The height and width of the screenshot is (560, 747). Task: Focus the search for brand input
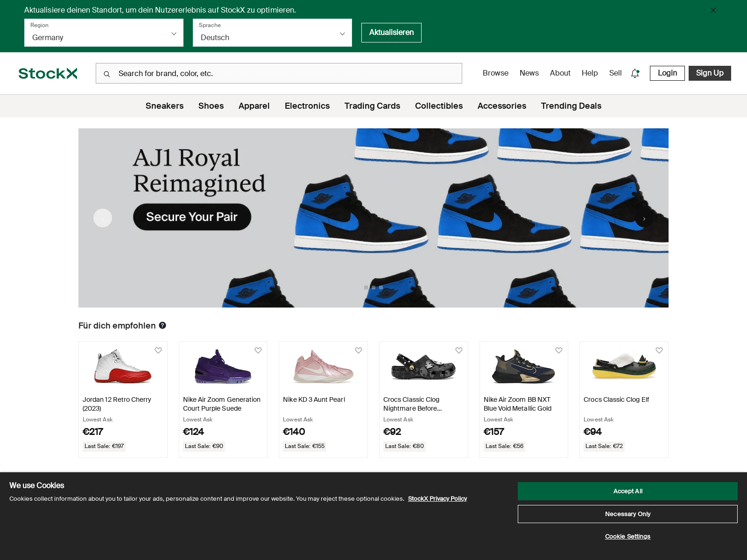click(279, 73)
